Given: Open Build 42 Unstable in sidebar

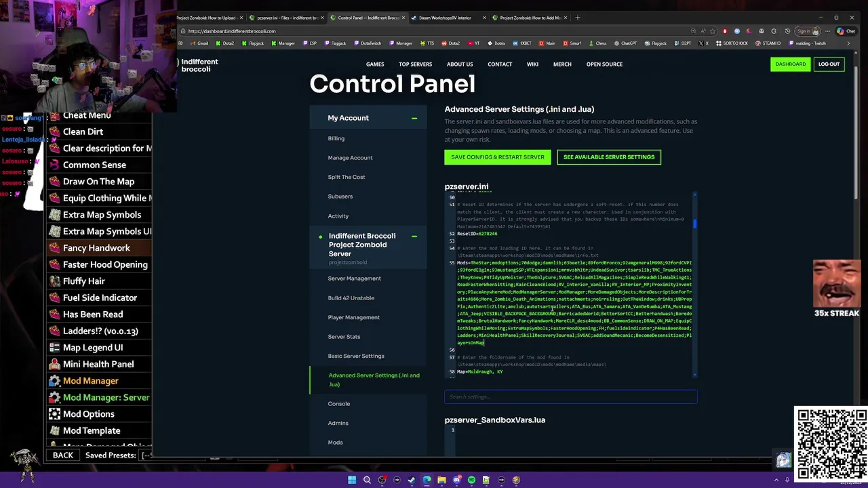Looking at the screenshot, I should pos(351,298).
